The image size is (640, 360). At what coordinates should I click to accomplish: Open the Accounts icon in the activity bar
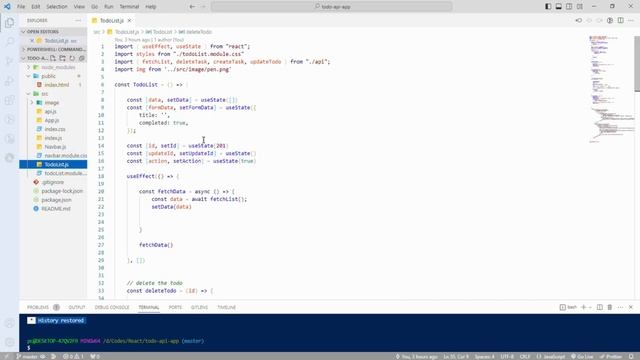click(x=9, y=323)
